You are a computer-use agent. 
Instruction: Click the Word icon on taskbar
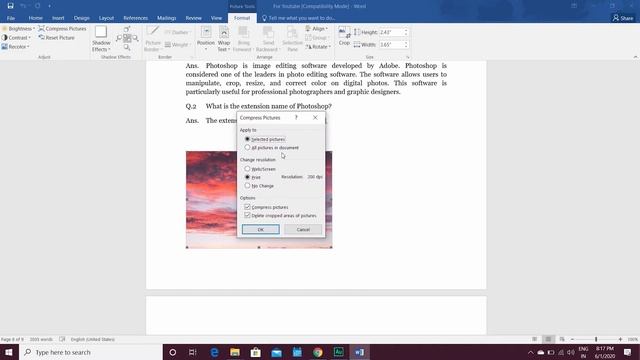point(360,352)
